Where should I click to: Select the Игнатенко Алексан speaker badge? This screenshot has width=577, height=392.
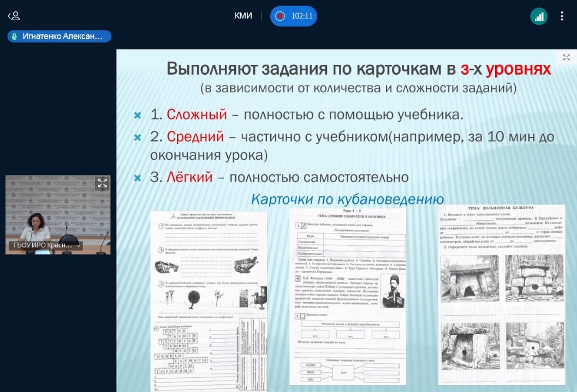59,37
